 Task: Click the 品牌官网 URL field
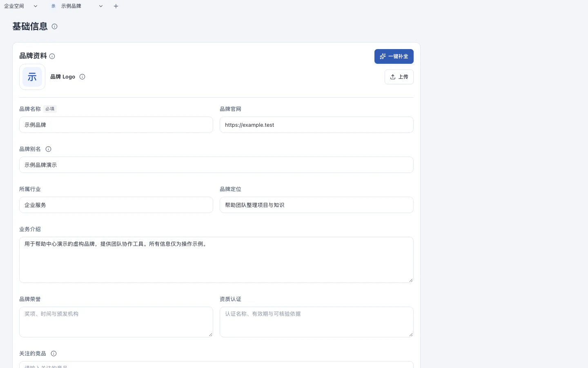point(316,125)
